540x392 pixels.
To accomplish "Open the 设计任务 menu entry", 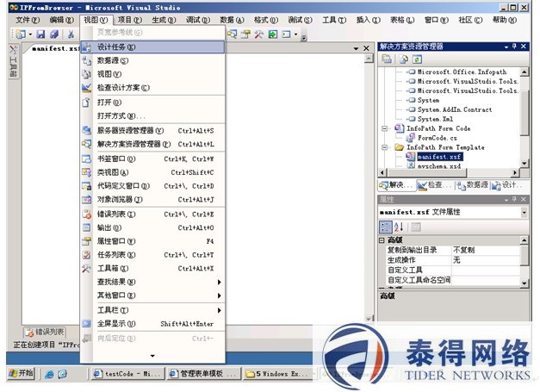I will pyautogui.click(x=152, y=47).
